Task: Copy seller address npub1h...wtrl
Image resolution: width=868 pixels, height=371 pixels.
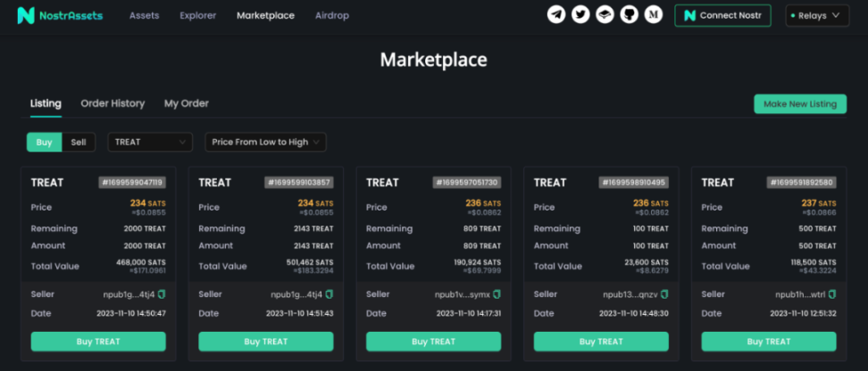Action: 832,294
